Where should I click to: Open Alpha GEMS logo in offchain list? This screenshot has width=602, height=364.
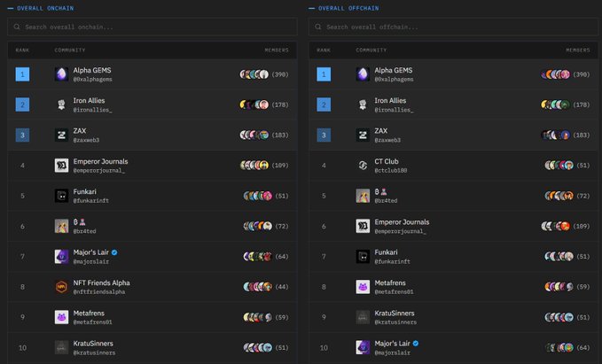pos(363,74)
